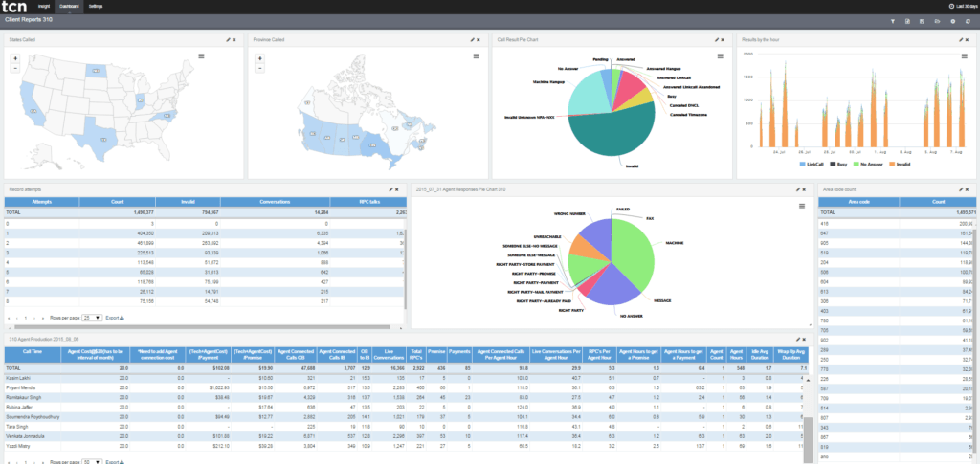Save the dashboard with the floppy disk icon
Viewport: 980px width, 464px height.
[x=923, y=21]
